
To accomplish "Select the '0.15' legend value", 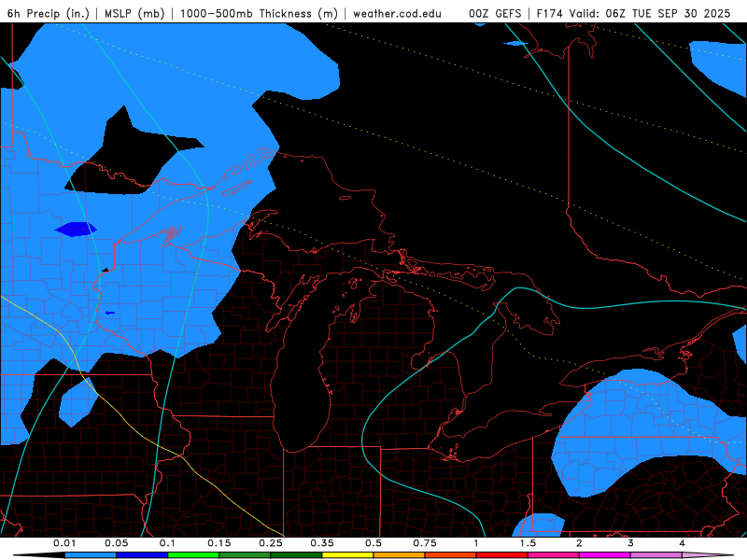I will 219,543.
